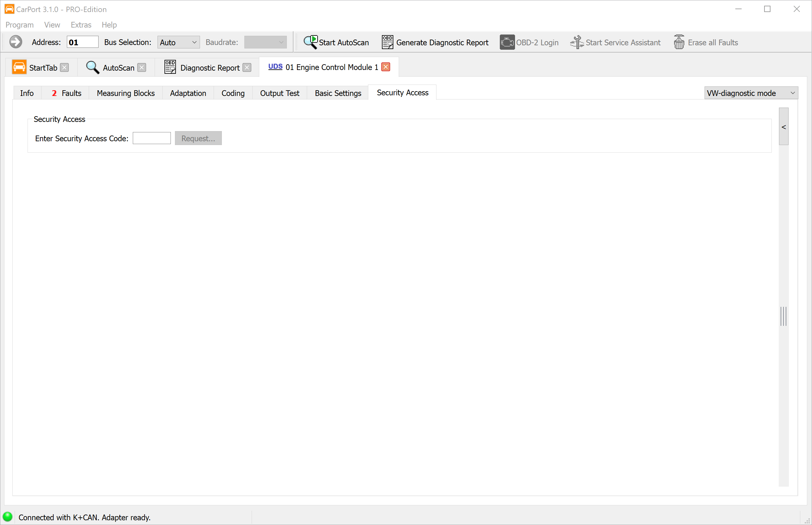Click the green arrow connect icon
This screenshot has width=812, height=525.
pos(16,42)
